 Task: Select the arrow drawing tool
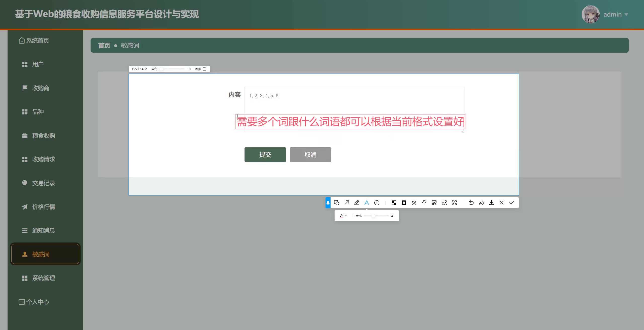click(x=347, y=203)
